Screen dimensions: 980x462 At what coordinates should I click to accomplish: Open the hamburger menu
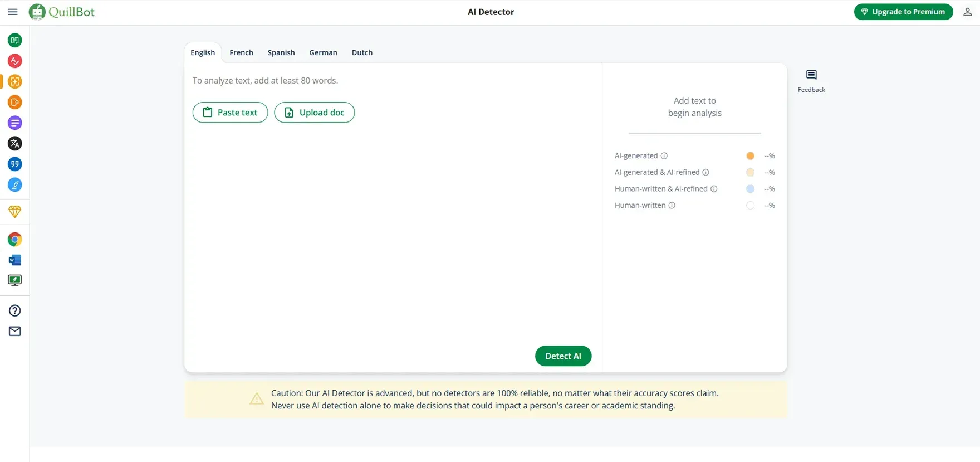tap(13, 12)
